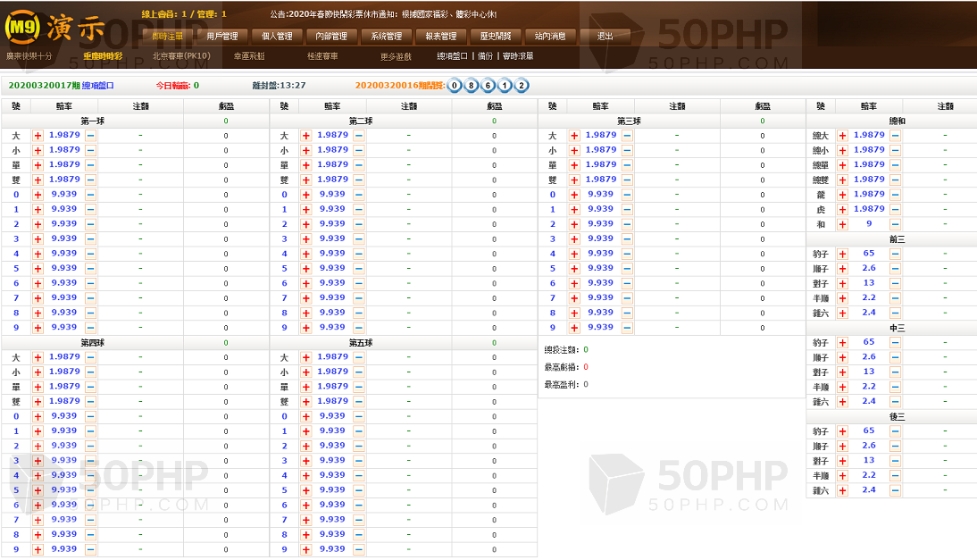Click minus icon for 豹子 in 前三
This screenshot has width=977, height=560.
point(895,254)
